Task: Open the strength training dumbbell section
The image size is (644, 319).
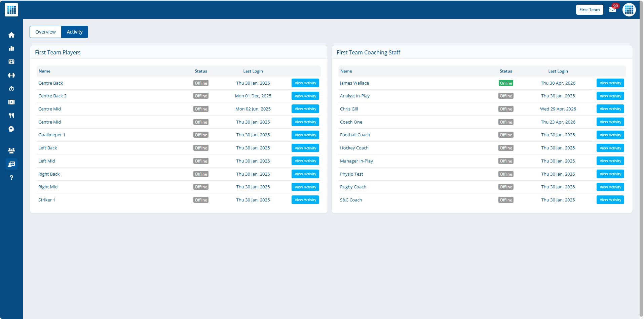Action: [x=11, y=75]
